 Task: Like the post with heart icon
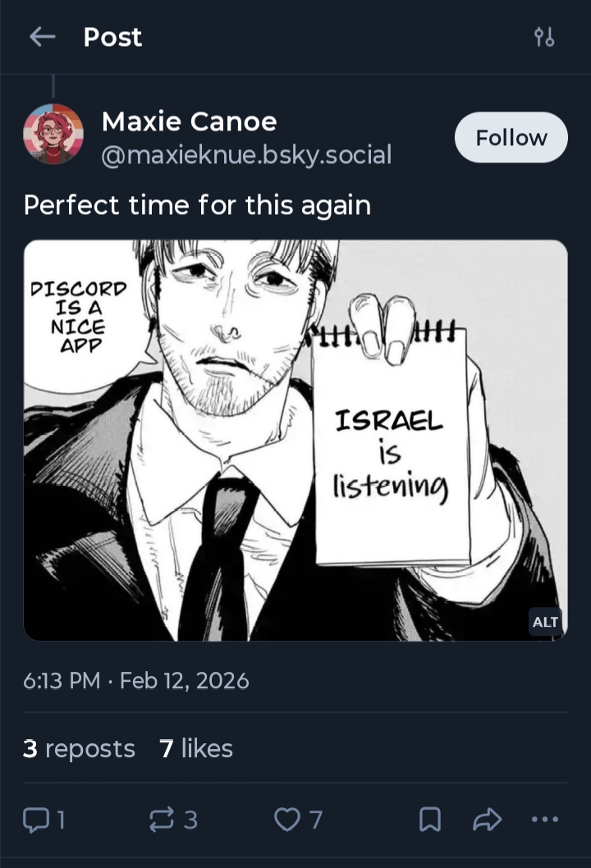286,819
